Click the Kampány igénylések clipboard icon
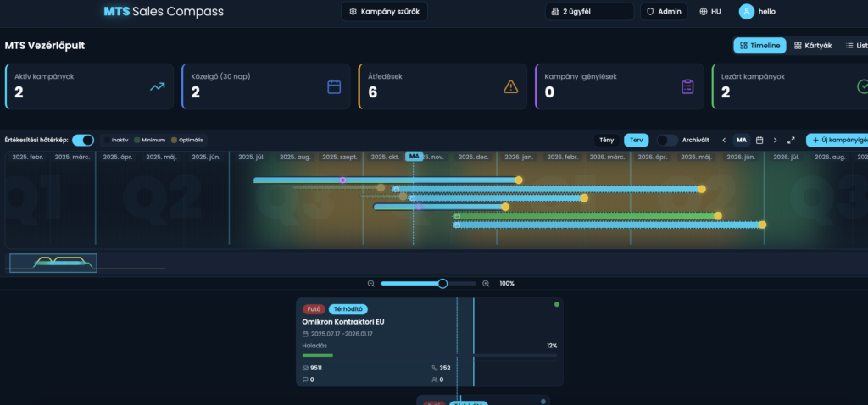The height and width of the screenshot is (405, 868). click(x=687, y=86)
